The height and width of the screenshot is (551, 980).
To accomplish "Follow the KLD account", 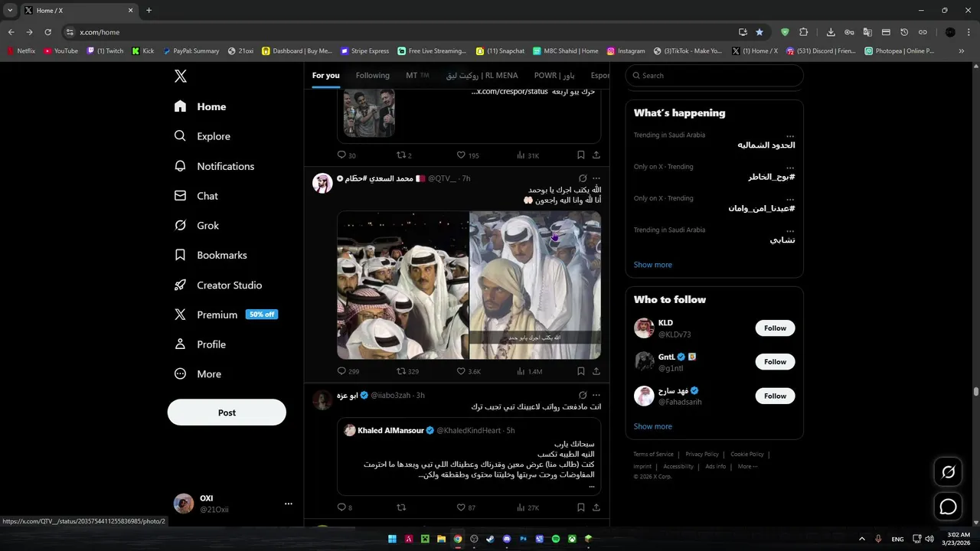I will click(775, 328).
